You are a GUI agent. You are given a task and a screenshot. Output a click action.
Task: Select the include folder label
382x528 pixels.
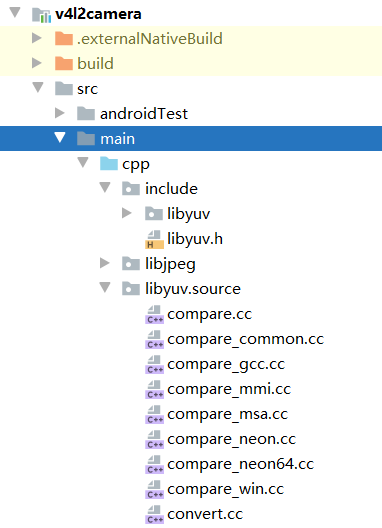pyautogui.click(x=171, y=188)
